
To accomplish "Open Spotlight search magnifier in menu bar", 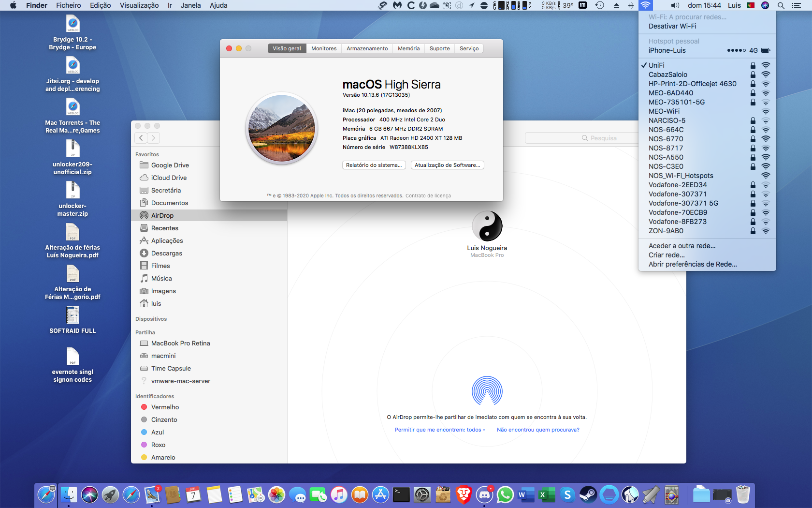I will click(781, 5).
